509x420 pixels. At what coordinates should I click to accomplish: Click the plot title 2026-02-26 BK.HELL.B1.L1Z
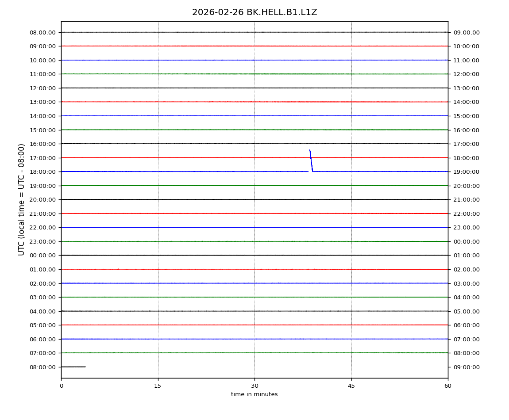point(254,12)
